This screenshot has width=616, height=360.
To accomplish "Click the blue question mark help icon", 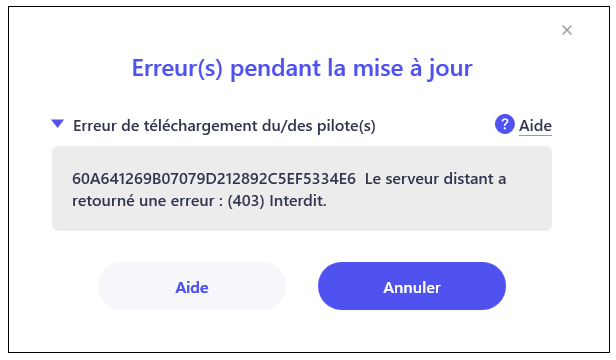I will [504, 124].
